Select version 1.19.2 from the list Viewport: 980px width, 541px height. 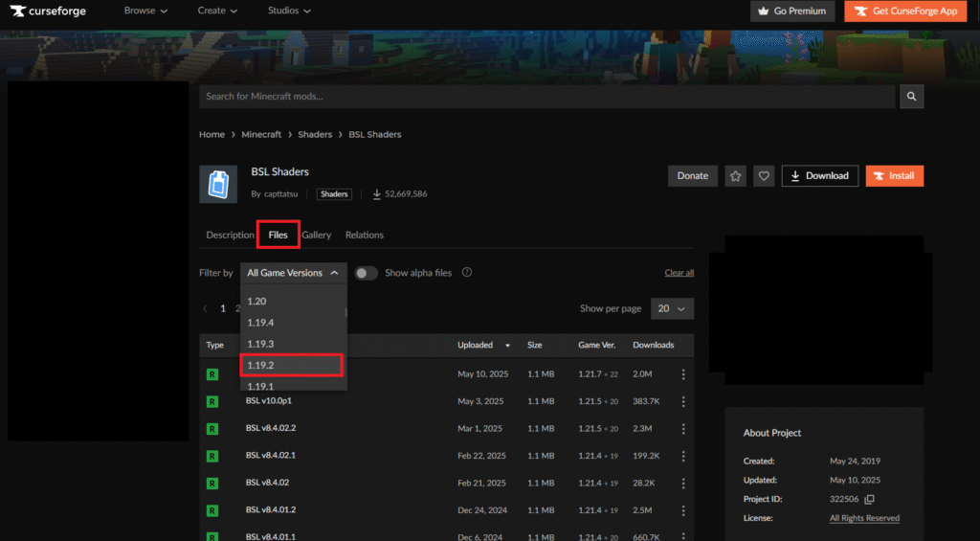pyautogui.click(x=291, y=365)
